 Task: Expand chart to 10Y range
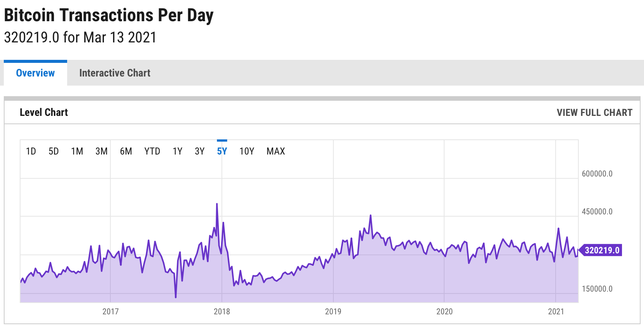pyautogui.click(x=247, y=151)
